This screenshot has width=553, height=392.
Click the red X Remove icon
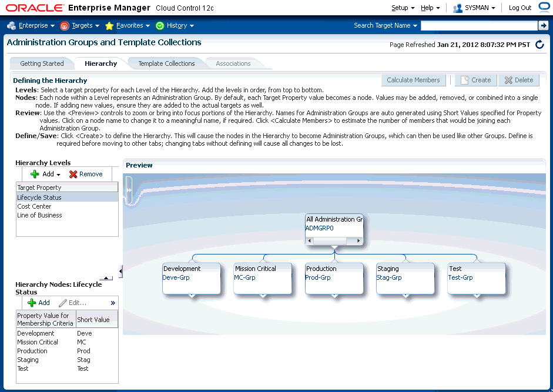point(73,174)
